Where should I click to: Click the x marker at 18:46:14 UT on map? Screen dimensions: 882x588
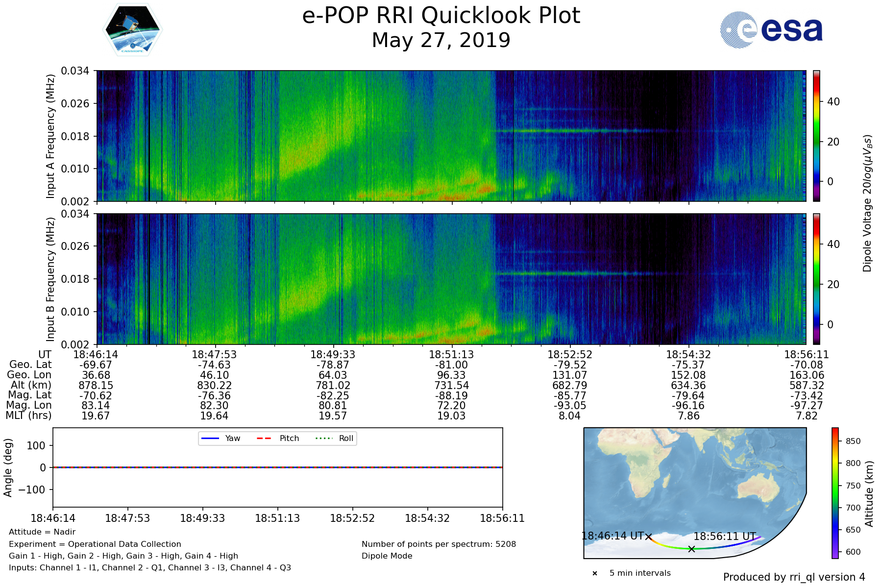pos(648,537)
